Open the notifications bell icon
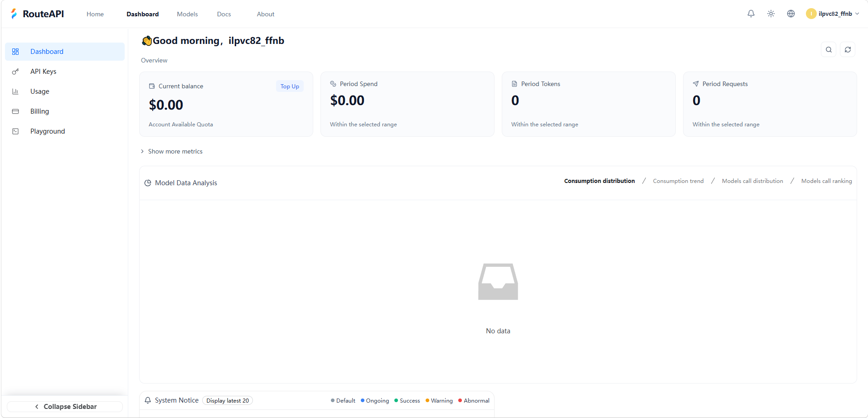The height and width of the screenshot is (418, 868). click(x=751, y=14)
